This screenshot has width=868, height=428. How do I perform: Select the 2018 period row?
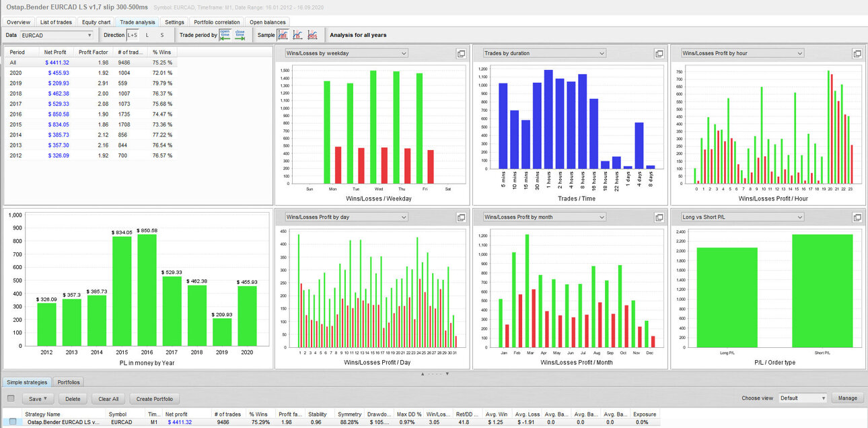90,93
